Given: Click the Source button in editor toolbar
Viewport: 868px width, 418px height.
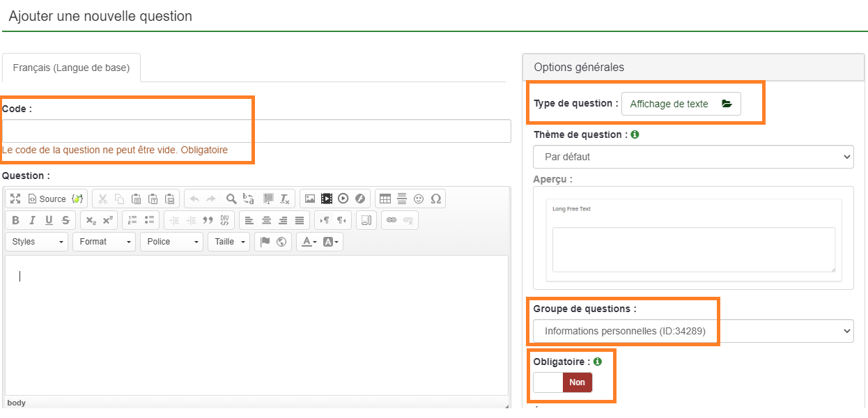Looking at the screenshot, I should pyautogui.click(x=47, y=199).
